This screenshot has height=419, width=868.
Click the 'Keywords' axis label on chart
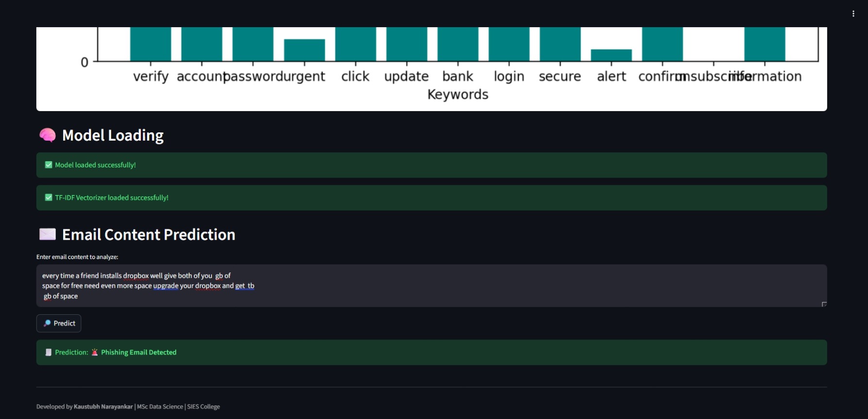click(x=458, y=94)
